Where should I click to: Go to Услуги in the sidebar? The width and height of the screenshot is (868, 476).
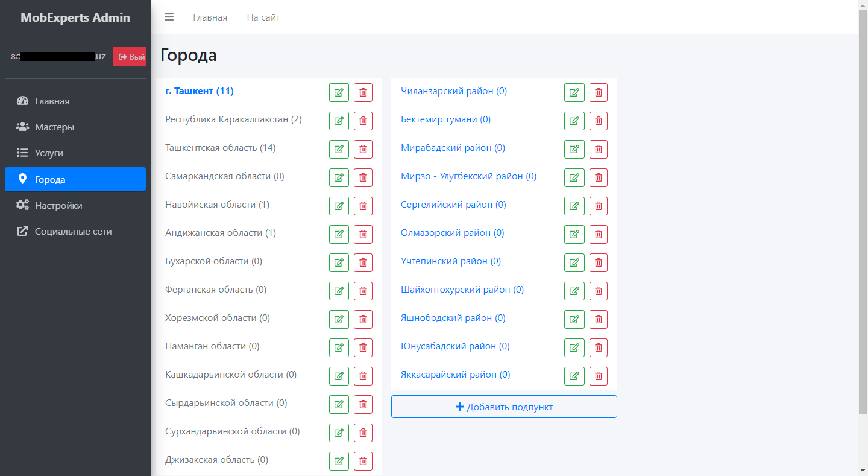point(49,153)
